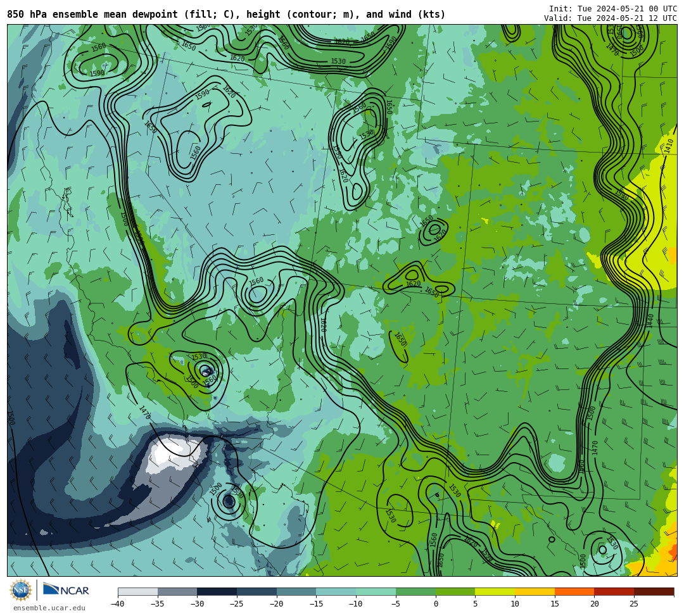Click the 'Valid: Tue 2024-05-21 12 UTC' text

[x=611, y=18]
